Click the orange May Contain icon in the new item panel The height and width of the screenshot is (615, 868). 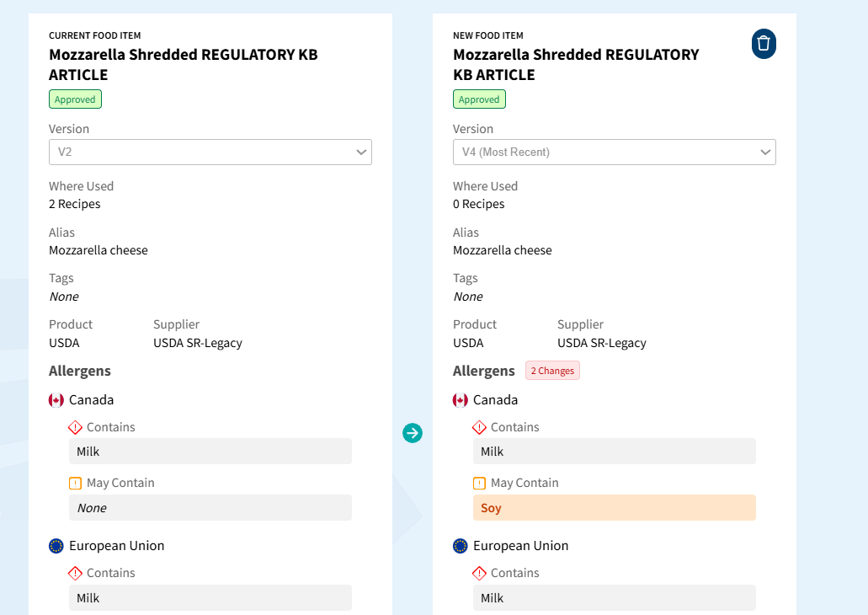tap(480, 484)
